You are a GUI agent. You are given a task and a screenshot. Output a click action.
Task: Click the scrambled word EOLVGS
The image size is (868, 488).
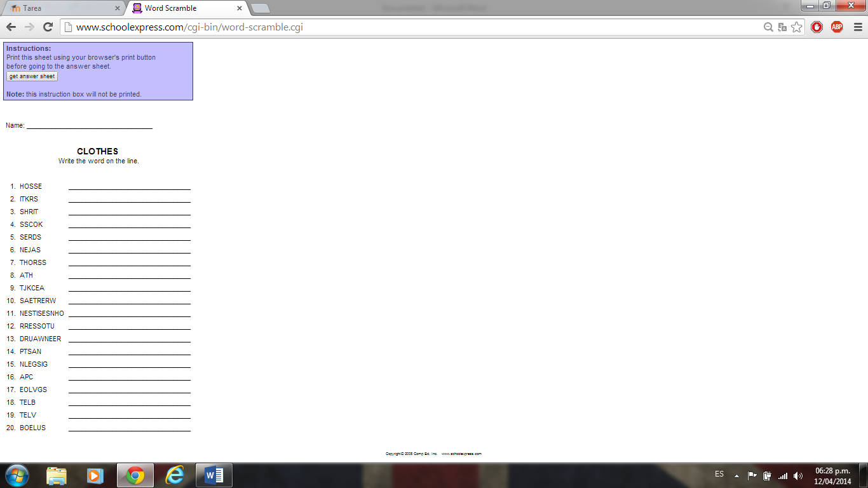point(33,390)
